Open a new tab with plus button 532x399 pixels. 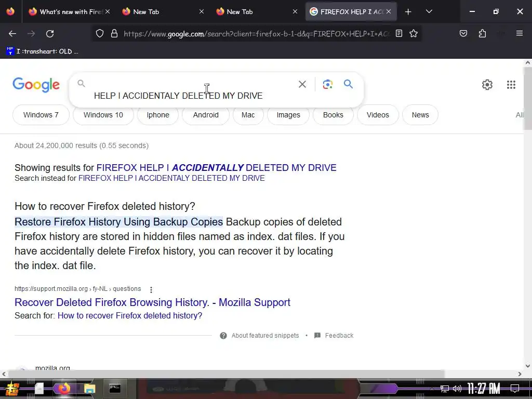408,12
